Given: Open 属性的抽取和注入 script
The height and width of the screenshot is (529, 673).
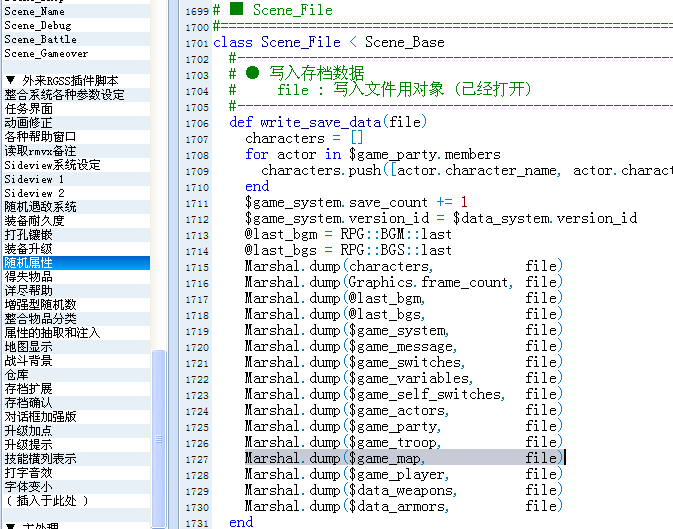Looking at the screenshot, I should 76,333.
